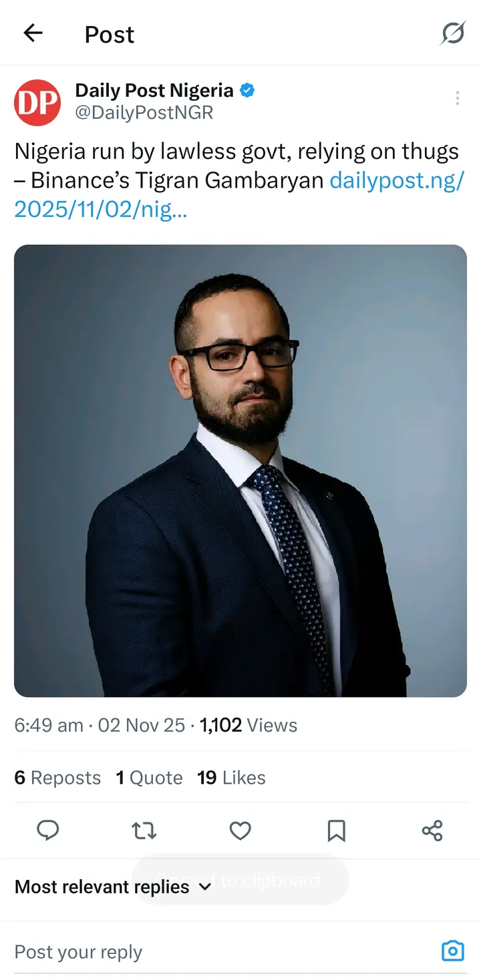Open Daily Post Nigeria profile avatar
The width and height of the screenshot is (481, 980).
[37, 102]
